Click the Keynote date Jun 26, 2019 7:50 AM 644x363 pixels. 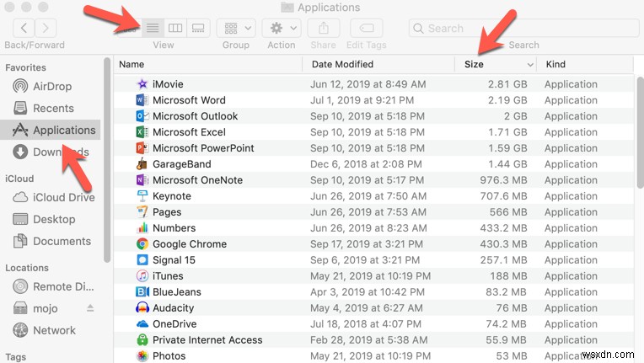[x=368, y=196]
